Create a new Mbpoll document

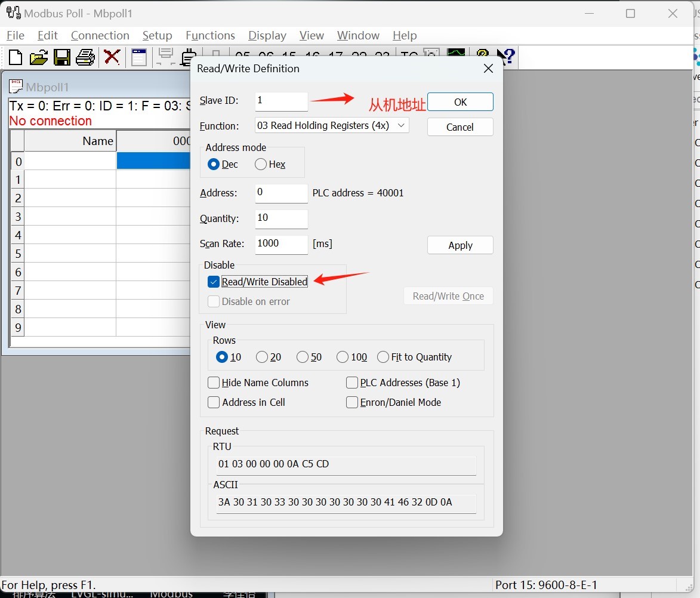[15, 57]
